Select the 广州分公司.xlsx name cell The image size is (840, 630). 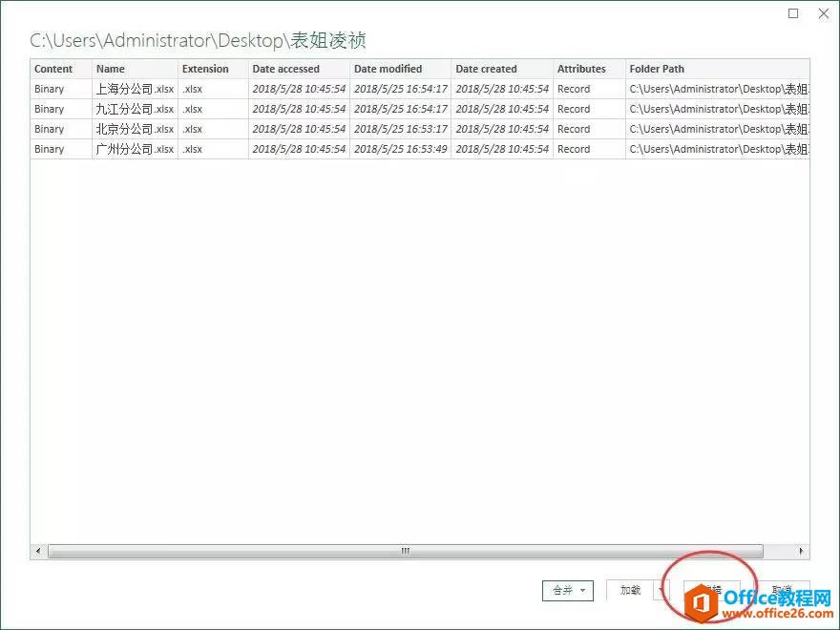(x=135, y=149)
